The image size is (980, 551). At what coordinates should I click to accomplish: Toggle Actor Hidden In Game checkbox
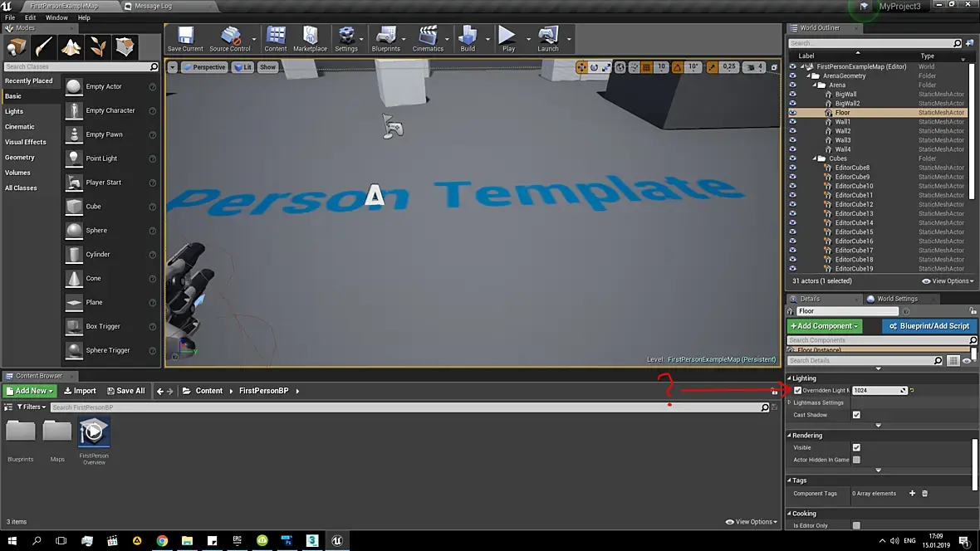pos(856,460)
